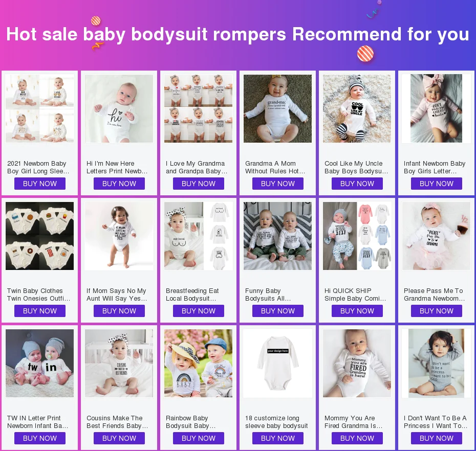Click Cool Like My Uncle product image

(x=357, y=108)
